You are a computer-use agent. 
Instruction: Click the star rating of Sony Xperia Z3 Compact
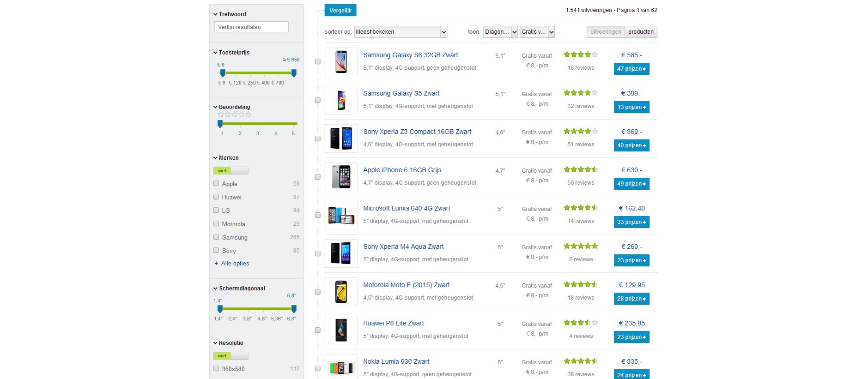tap(581, 131)
